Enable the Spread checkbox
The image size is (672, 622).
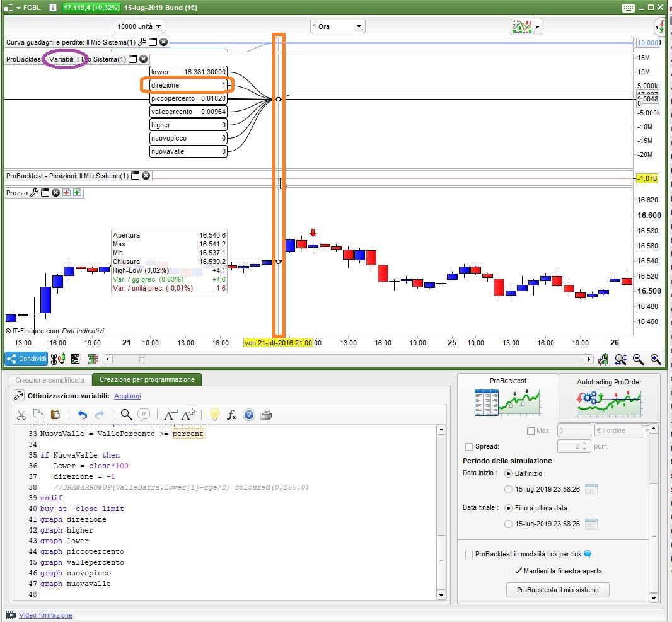pos(468,446)
